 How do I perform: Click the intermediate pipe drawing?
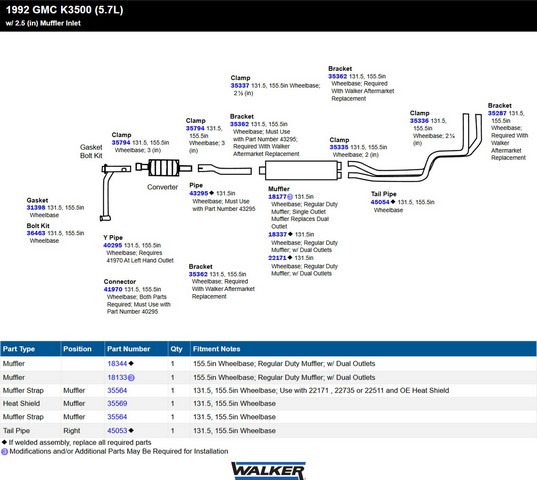click(225, 169)
